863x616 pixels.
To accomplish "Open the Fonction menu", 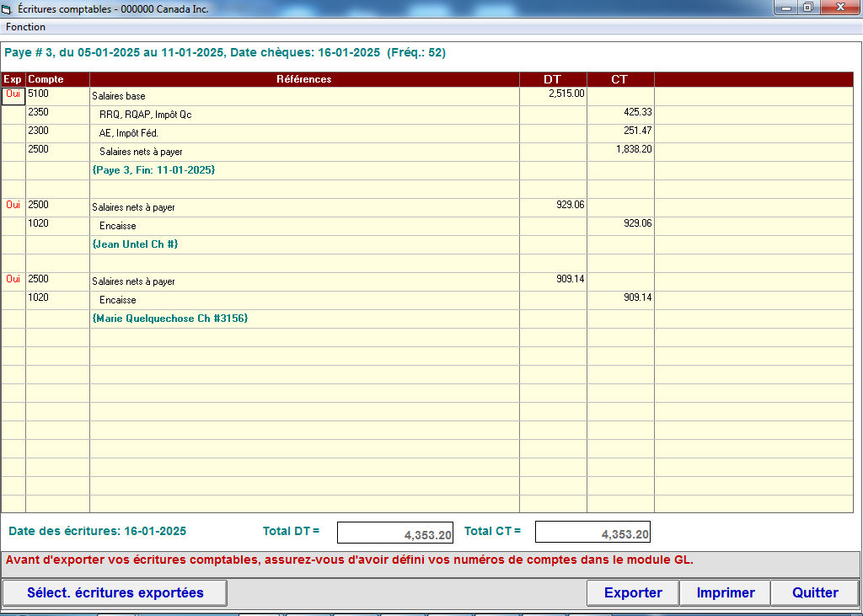I will coord(25,27).
